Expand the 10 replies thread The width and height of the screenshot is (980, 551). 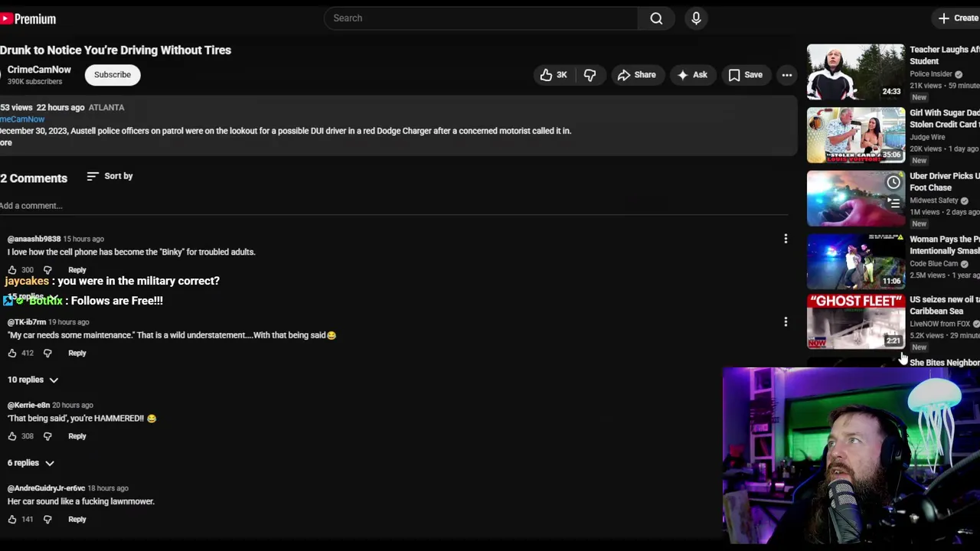tap(33, 380)
